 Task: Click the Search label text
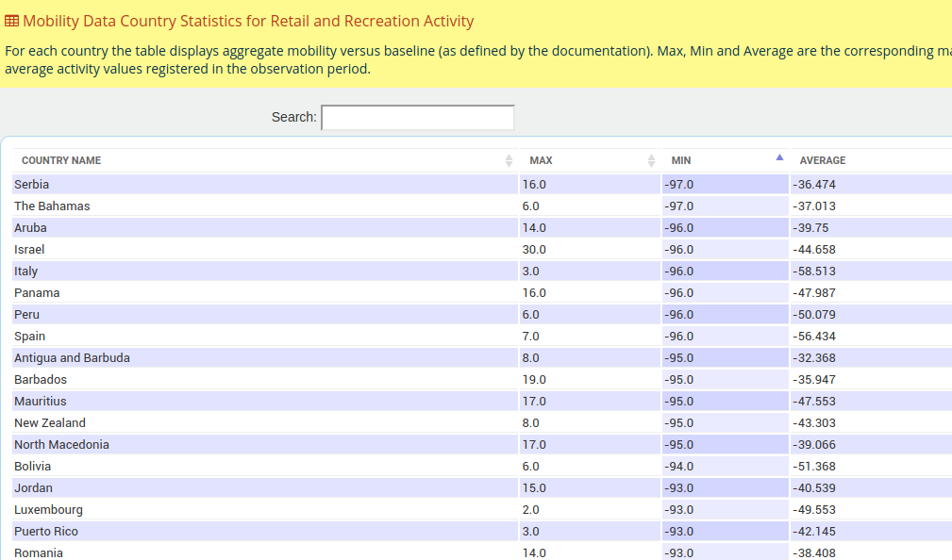(293, 117)
